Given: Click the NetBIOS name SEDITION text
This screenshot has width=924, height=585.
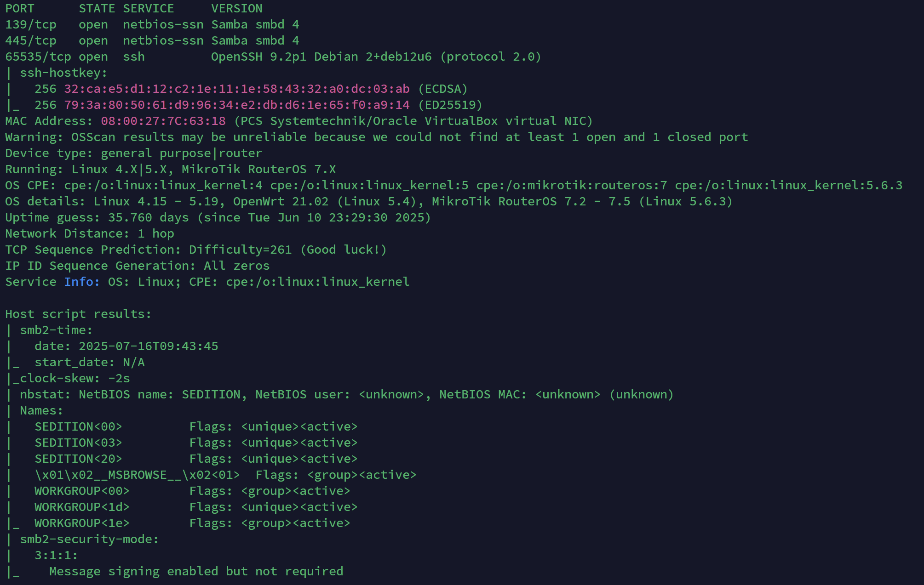Looking at the screenshot, I should (x=211, y=394).
